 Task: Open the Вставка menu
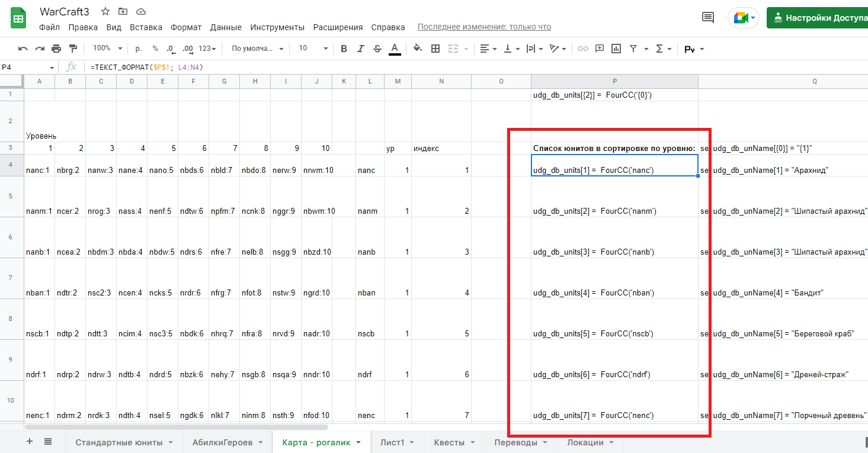pyautogui.click(x=146, y=27)
